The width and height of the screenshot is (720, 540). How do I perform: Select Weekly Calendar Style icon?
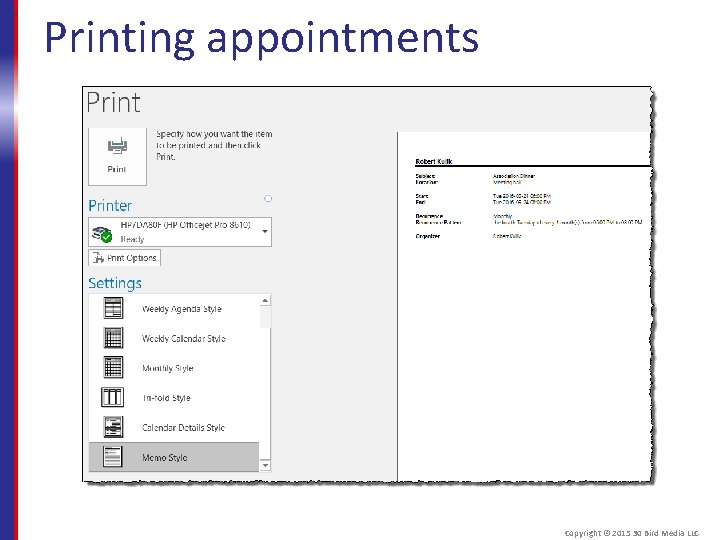113,338
